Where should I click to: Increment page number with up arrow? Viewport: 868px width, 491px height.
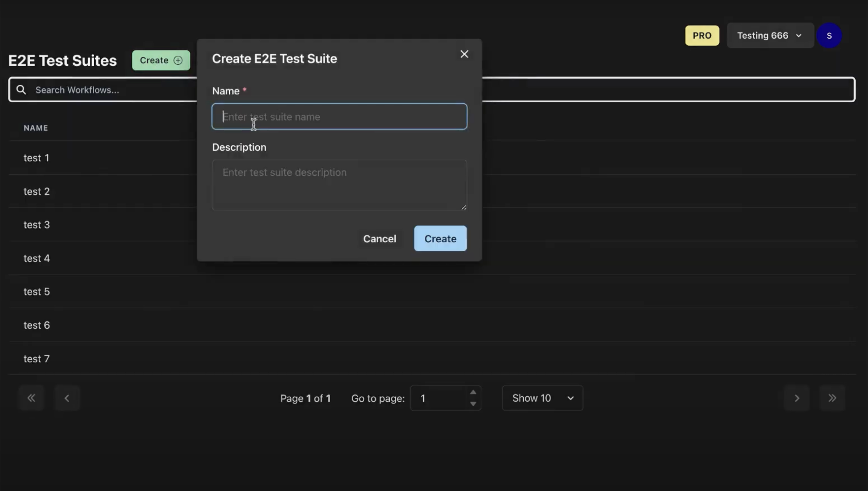(x=473, y=392)
